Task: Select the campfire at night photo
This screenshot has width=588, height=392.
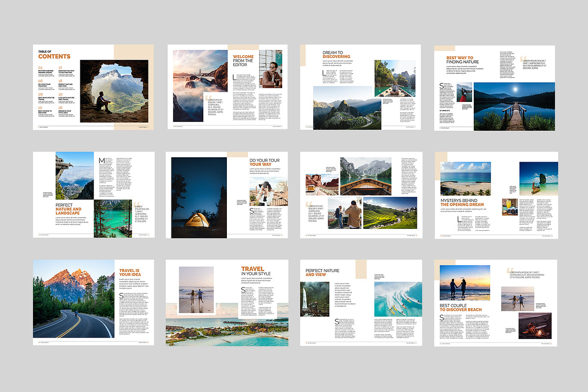Action: (534, 326)
